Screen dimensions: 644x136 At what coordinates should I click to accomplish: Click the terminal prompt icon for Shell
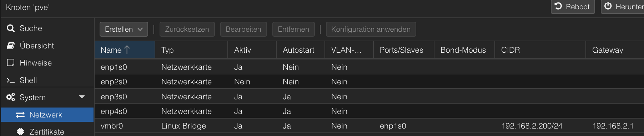[x=11, y=80]
